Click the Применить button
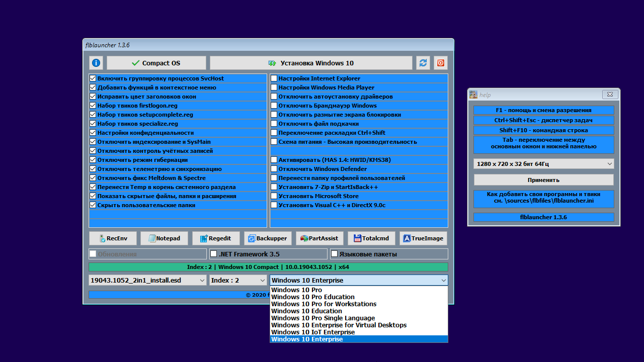The height and width of the screenshot is (362, 644). coord(543,180)
